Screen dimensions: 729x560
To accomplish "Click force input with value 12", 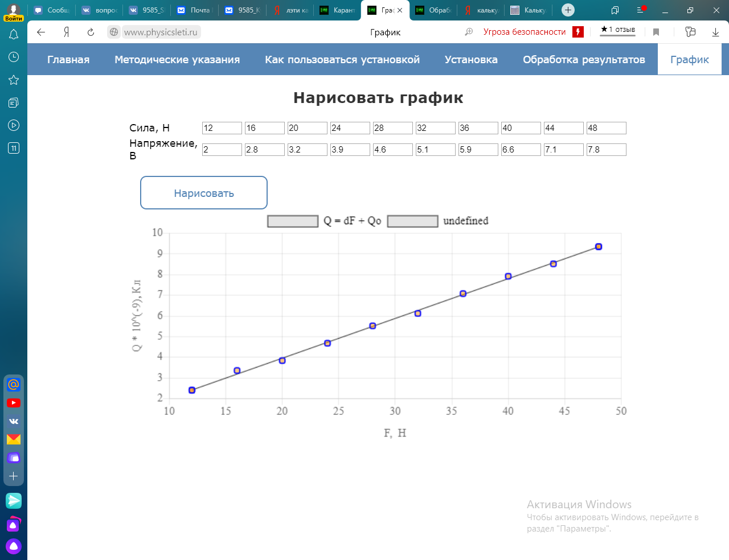I will tap(222, 128).
